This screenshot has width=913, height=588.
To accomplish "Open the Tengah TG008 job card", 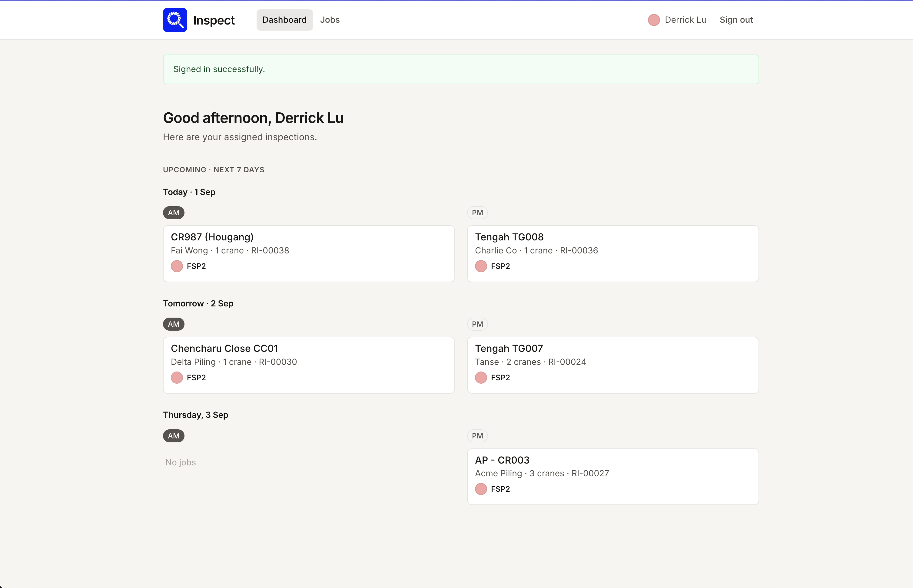I will (x=613, y=253).
